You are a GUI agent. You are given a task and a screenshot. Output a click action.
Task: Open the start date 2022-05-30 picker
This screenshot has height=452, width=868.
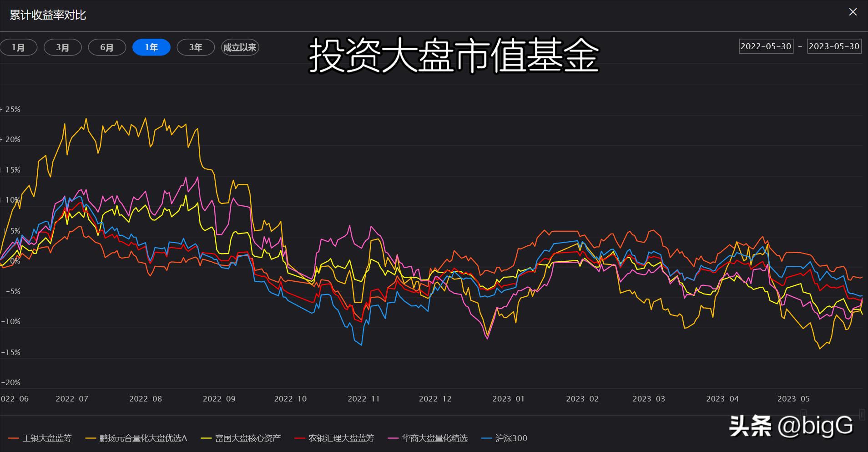coord(766,46)
